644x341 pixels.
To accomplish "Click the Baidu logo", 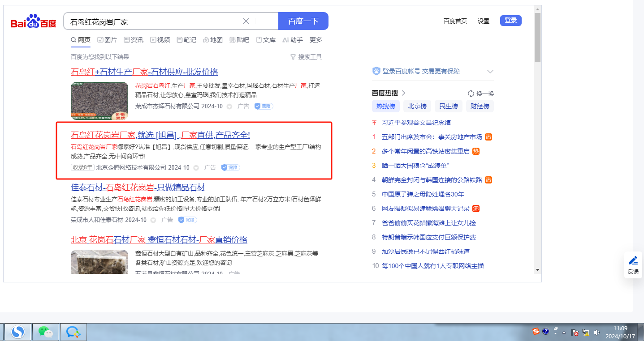I will click(34, 21).
